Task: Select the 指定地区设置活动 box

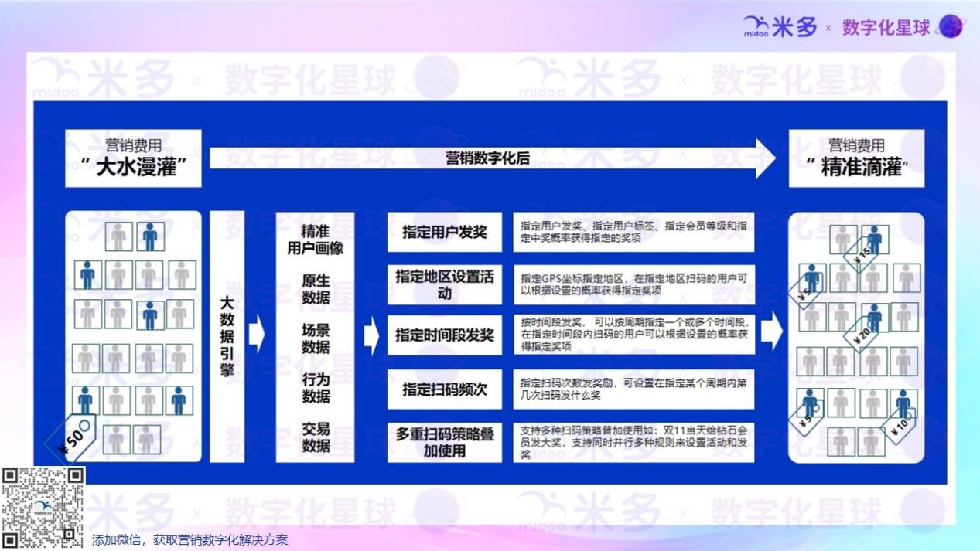Action: (x=444, y=284)
